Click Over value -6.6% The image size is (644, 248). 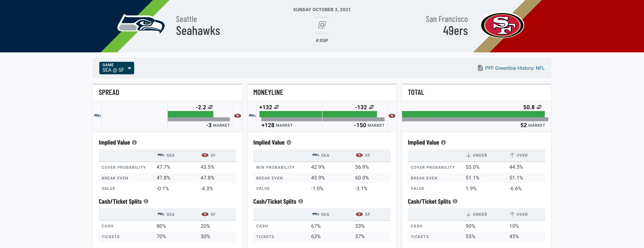click(515, 188)
